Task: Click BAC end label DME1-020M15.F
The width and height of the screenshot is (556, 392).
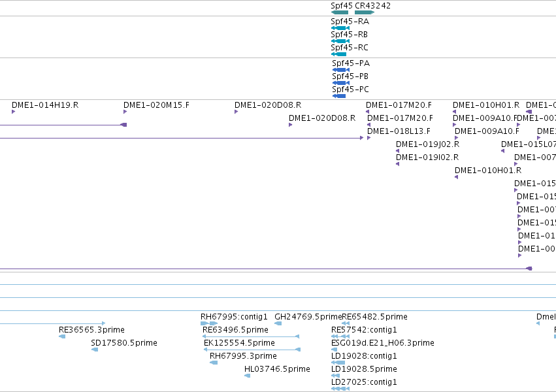Action: pyautogui.click(x=156, y=105)
